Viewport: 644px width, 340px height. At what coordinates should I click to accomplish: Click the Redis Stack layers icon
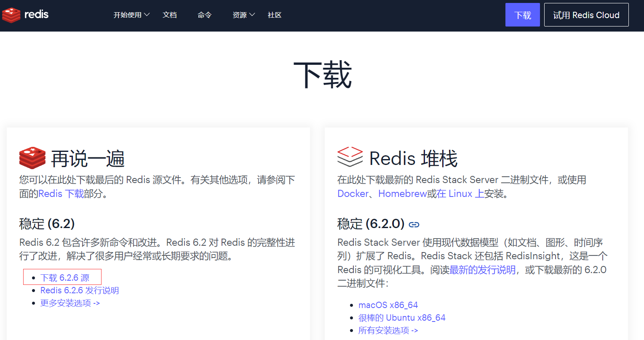coord(350,157)
